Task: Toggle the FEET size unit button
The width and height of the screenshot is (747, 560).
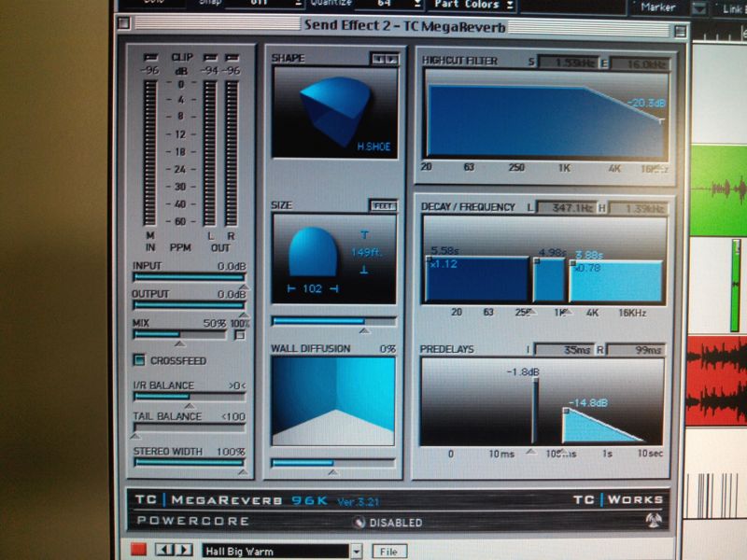Action: pyautogui.click(x=383, y=205)
